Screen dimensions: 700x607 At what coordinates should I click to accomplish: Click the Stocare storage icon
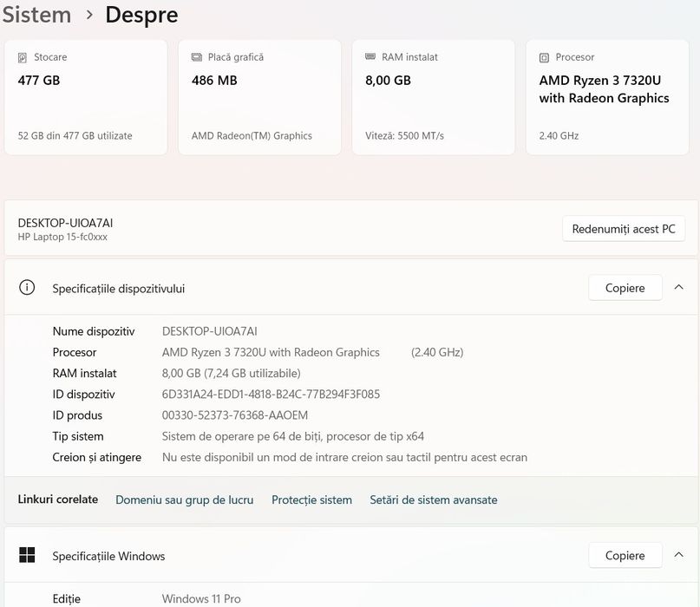[23, 58]
